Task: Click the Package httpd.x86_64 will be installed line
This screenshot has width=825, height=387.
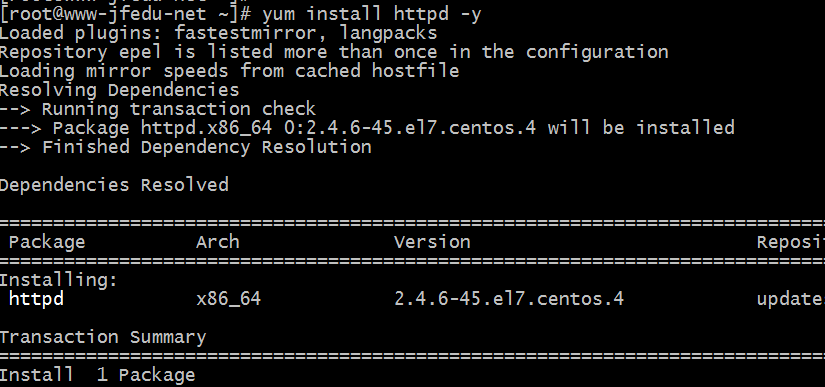Action: (x=367, y=128)
